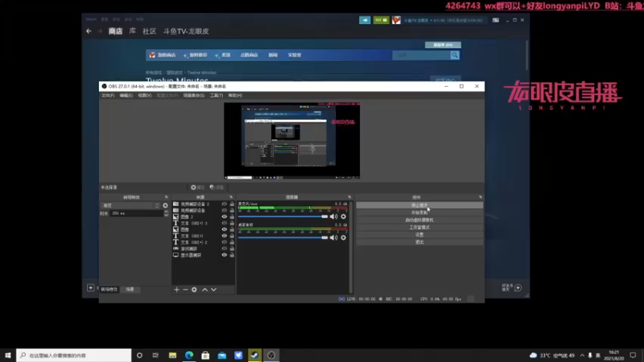Open the Windows Start menu
Viewport: 644px width, 362px height.
(x=8, y=355)
